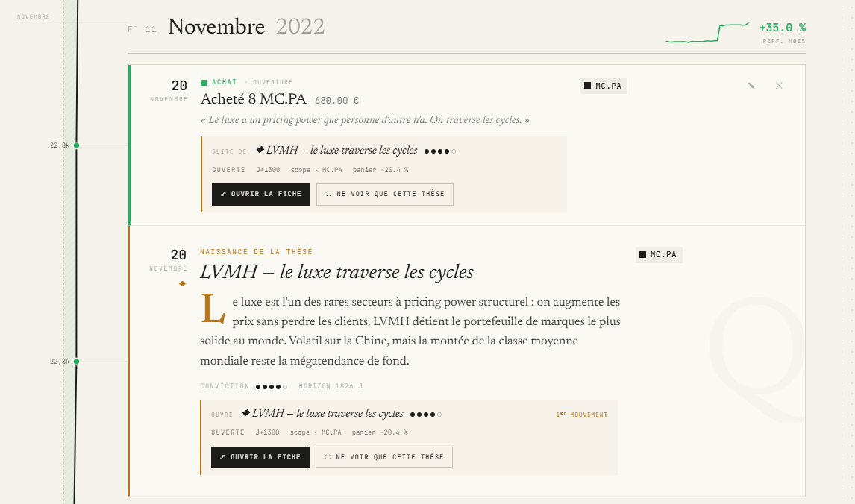Click the conviction dots in the SUITE DE block
This screenshot has height=504, width=855.
pos(439,151)
